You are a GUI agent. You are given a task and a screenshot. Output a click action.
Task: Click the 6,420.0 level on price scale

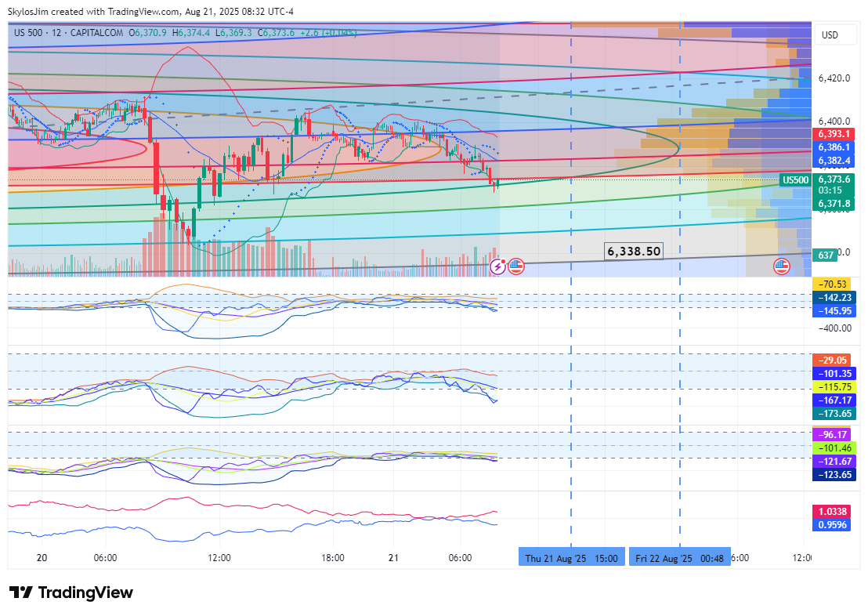834,78
